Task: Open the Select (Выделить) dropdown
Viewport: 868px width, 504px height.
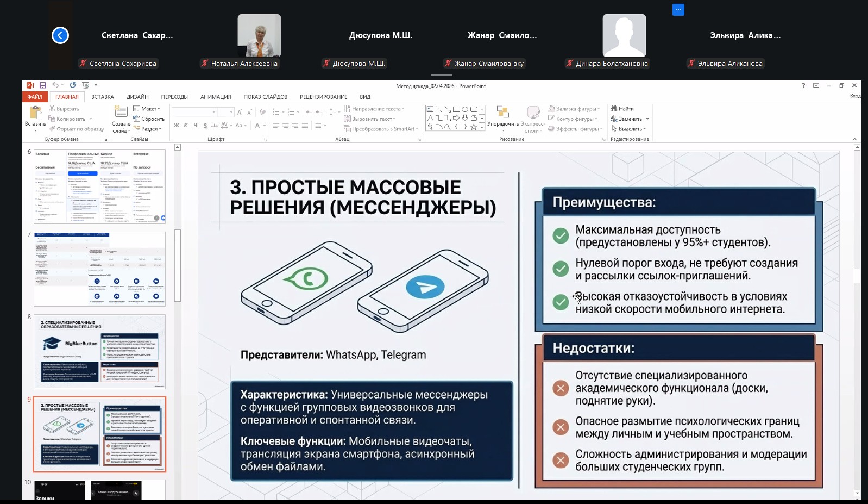Action: coord(630,129)
